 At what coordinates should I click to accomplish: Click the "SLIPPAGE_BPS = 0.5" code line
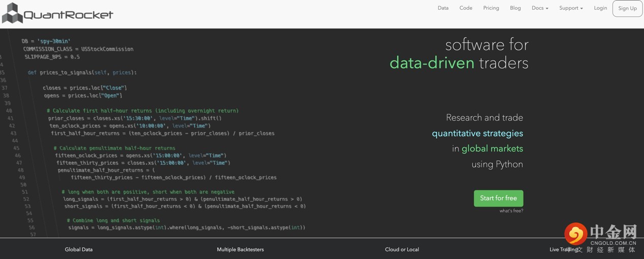pyautogui.click(x=52, y=57)
